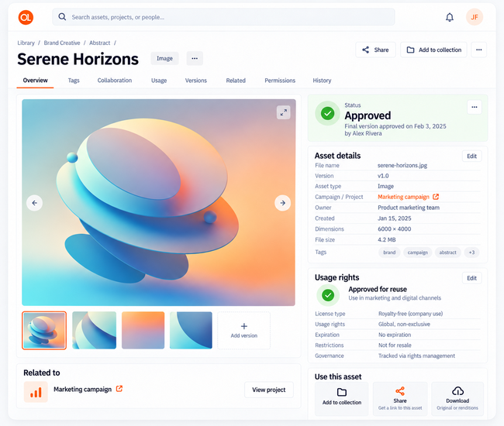The height and width of the screenshot is (426, 504).
Task: Click the Image type badge
Action: pos(164,58)
